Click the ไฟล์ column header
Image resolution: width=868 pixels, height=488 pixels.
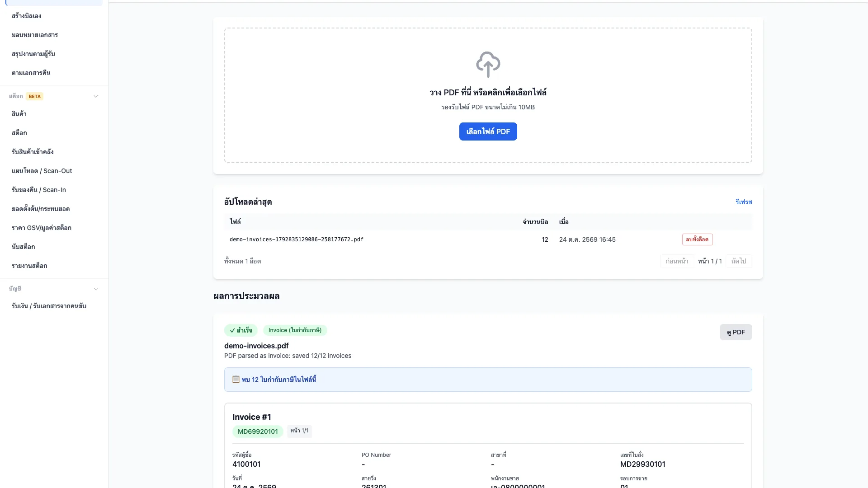(x=235, y=222)
